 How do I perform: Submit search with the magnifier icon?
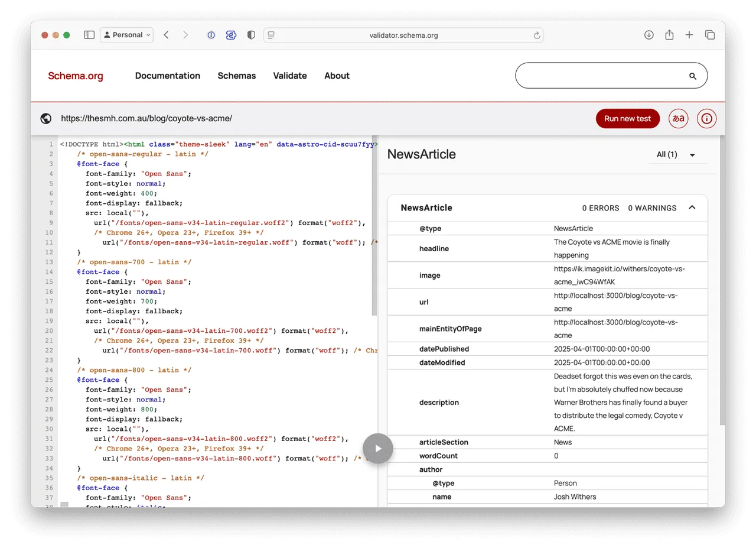[x=693, y=76]
